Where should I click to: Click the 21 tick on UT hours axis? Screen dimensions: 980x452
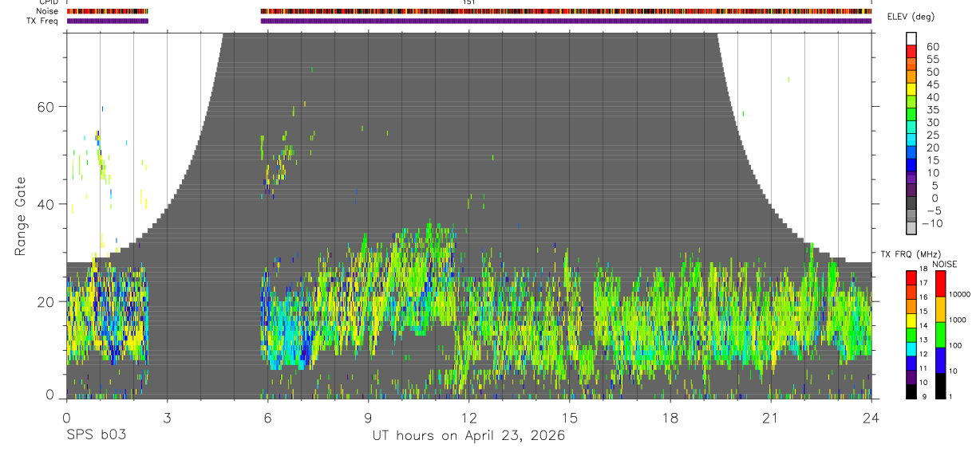pyautogui.click(x=771, y=417)
